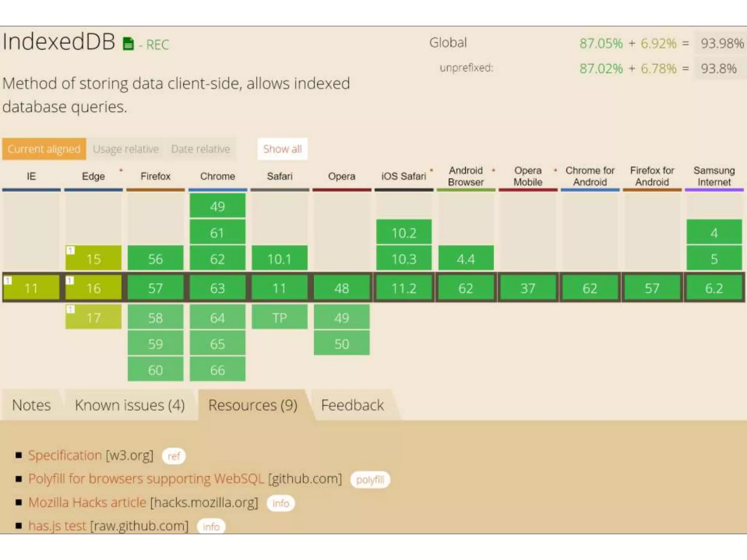Select the Safari column header
747x560 pixels.
[280, 176]
